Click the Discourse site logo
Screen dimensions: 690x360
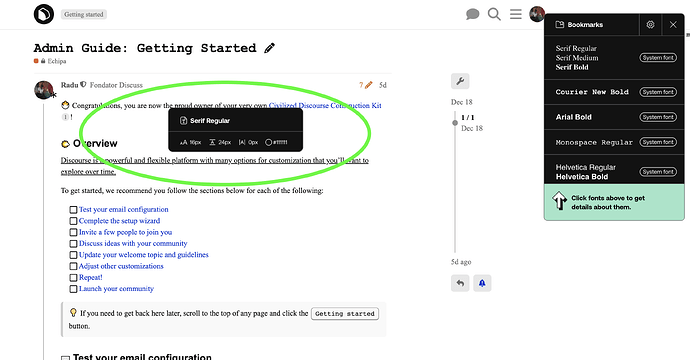click(x=44, y=14)
